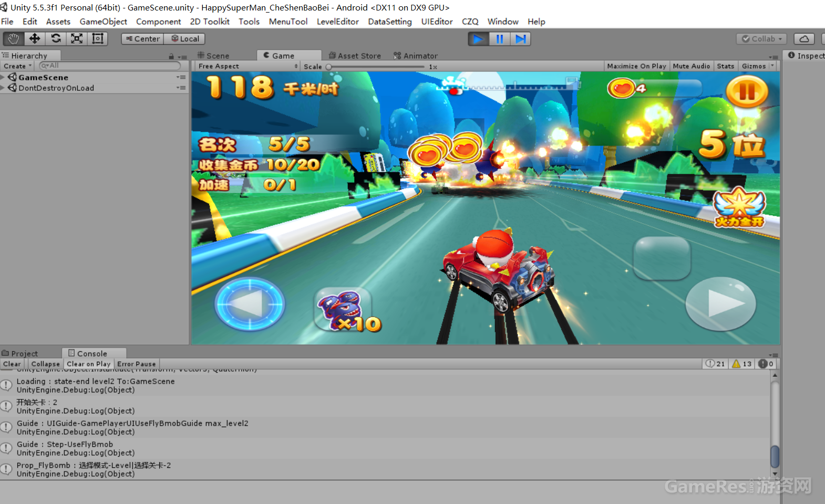Lock the Hierarchy panel
The width and height of the screenshot is (825, 504).
pyautogui.click(x=171, y=56)
